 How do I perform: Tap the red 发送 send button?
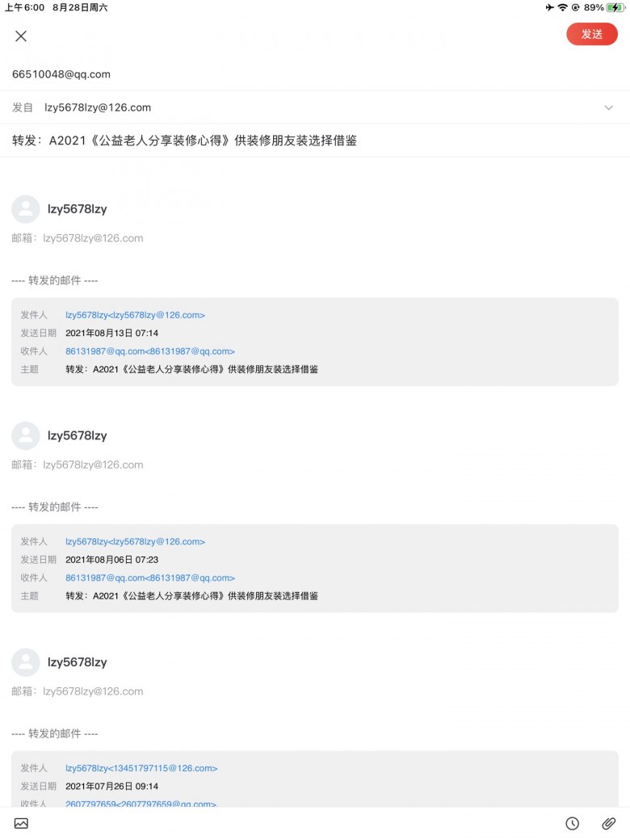coord(592,34)
